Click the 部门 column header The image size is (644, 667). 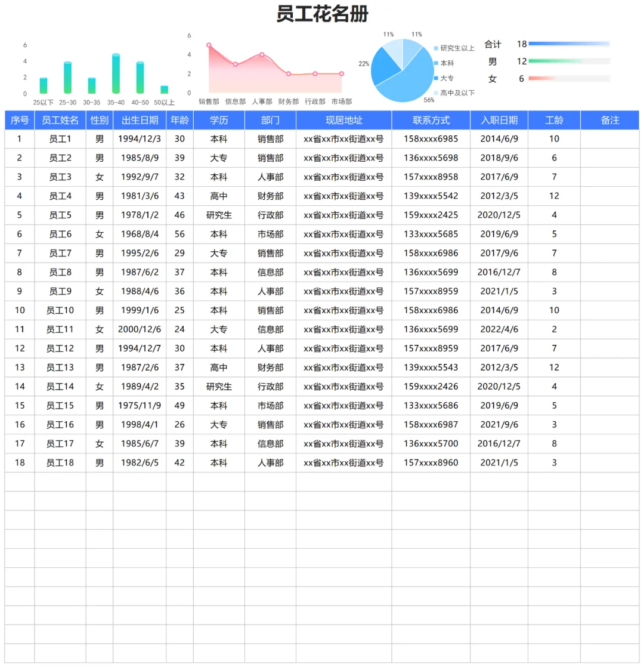270,121
